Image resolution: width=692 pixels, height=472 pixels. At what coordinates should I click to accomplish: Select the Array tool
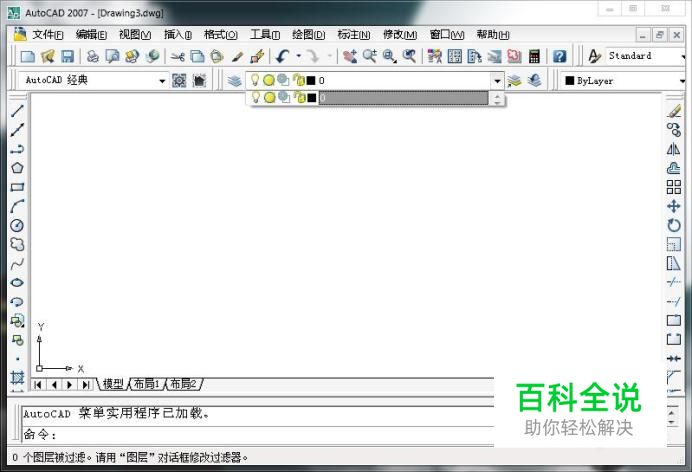coord(673,187)
